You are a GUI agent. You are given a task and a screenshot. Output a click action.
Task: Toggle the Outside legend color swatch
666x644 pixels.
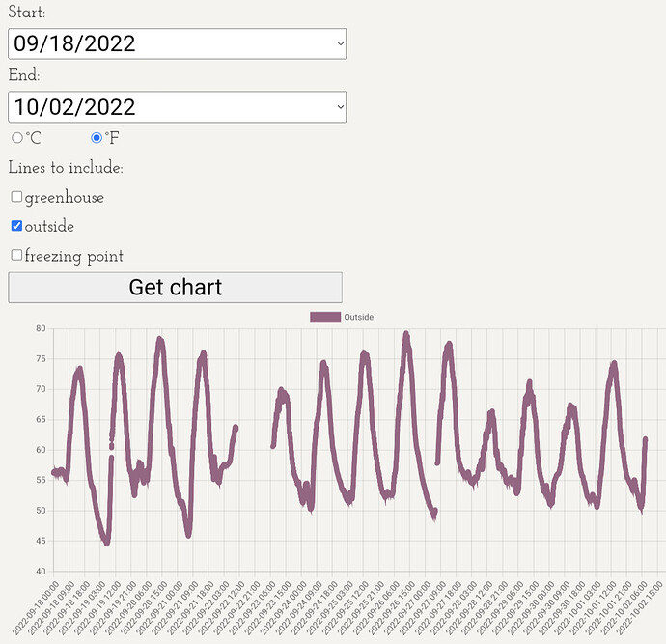pyautogui.click(x=325, y=318)
